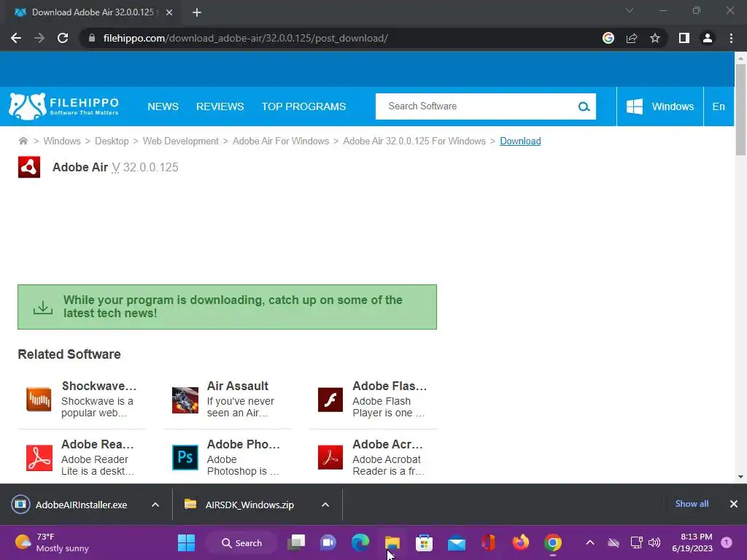This screenshot has height=560, width=747.
Task: Click the FileHippo logo
Action: [64, 106]
